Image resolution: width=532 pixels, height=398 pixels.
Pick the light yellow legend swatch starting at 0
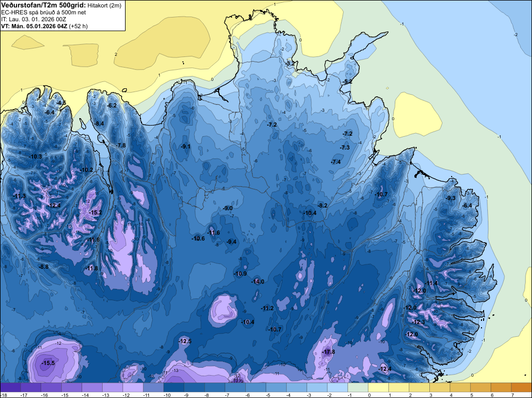coord(378,387)
